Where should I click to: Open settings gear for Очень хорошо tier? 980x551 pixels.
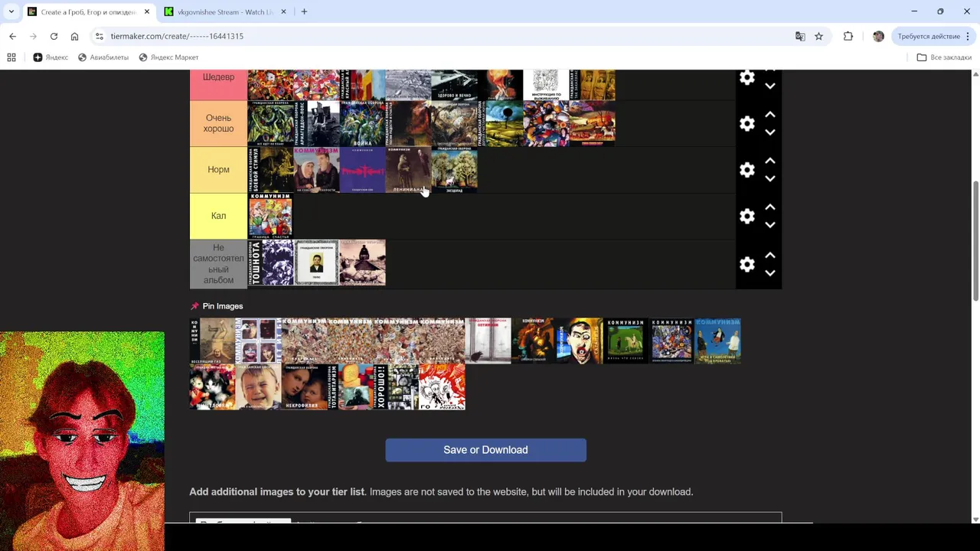[747, 123]
